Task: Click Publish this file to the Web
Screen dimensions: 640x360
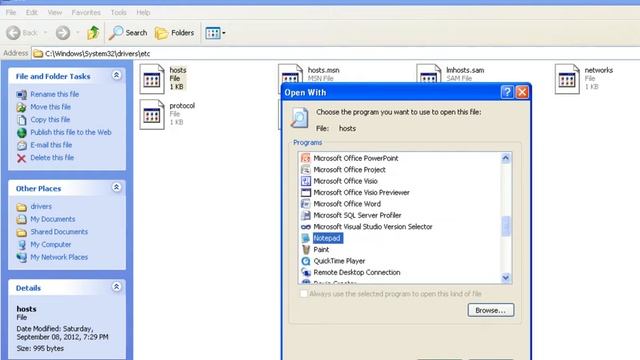Action: click(x=71, y=132)
